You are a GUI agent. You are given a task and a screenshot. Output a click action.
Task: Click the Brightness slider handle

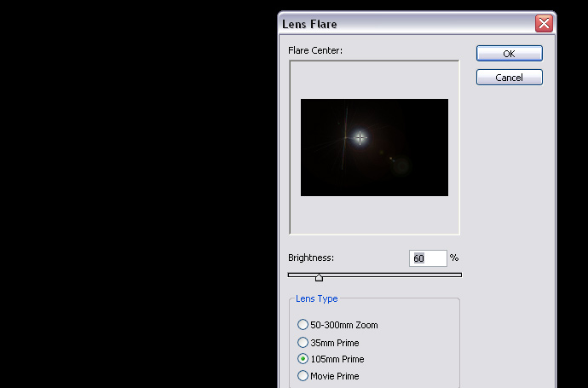tap(319, 278)
